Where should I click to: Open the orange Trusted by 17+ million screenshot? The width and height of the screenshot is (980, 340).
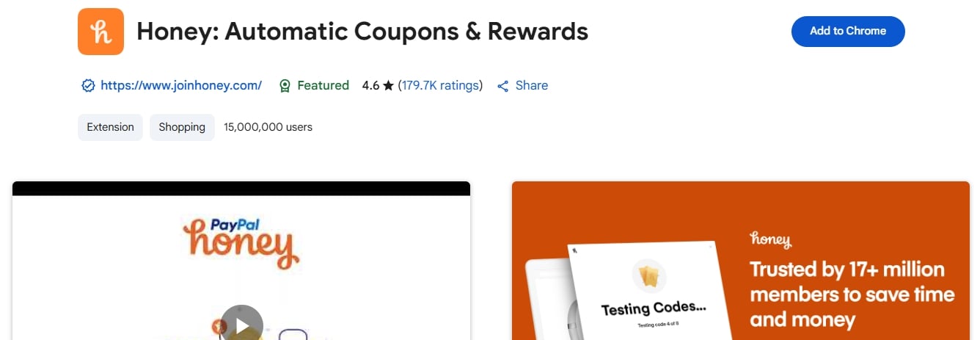741,261
